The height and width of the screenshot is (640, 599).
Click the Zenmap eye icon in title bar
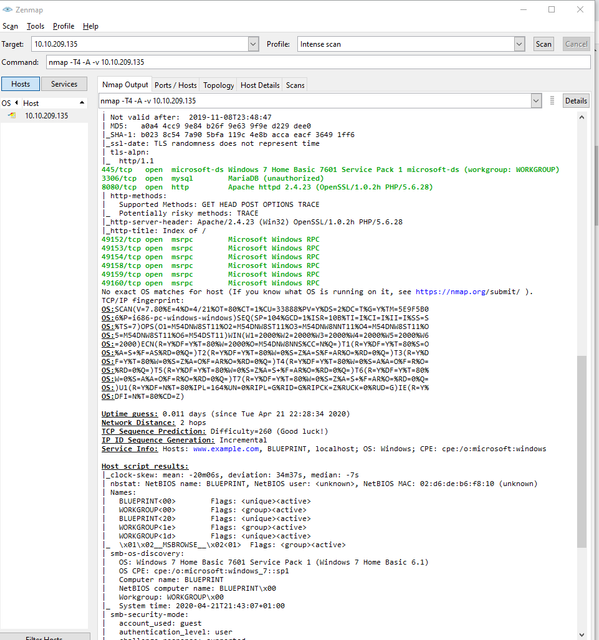pyautogui.click(x=7, y=9)
